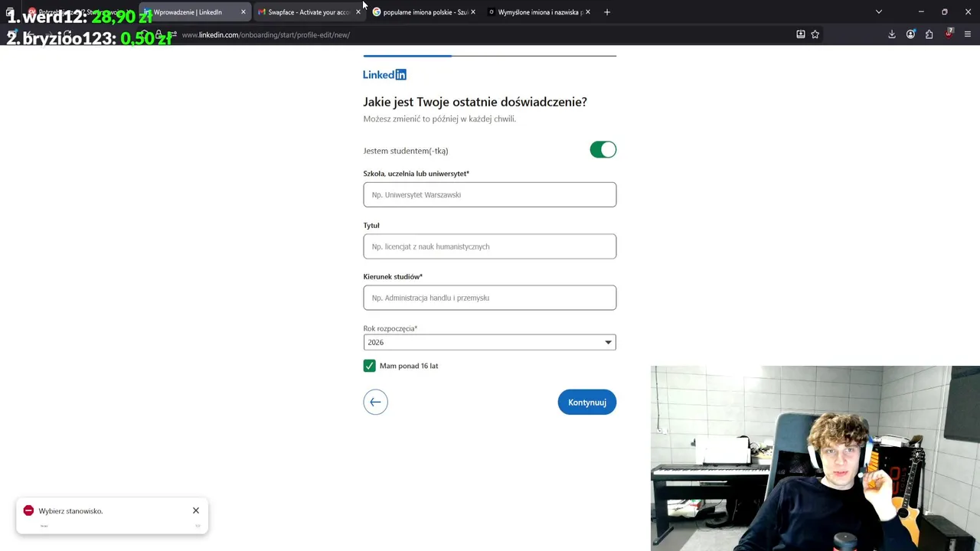This screenshot has height=551, width=980.
Task: Open the browser hamburger menu
Action: click(968, 34)
